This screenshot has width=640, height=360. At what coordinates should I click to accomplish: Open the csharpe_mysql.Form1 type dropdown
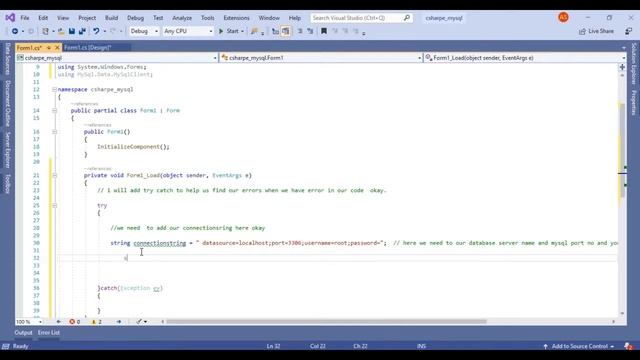pyautogui.click(x=321, y=58)
